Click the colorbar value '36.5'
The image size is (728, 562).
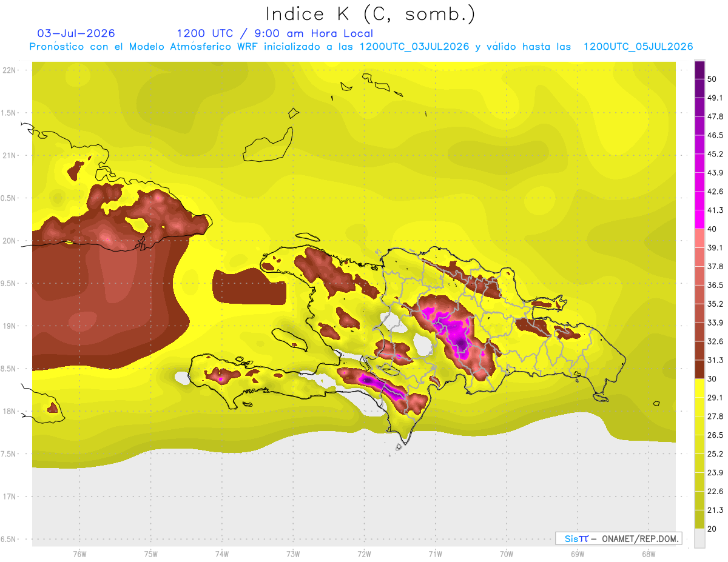(715, 285)
